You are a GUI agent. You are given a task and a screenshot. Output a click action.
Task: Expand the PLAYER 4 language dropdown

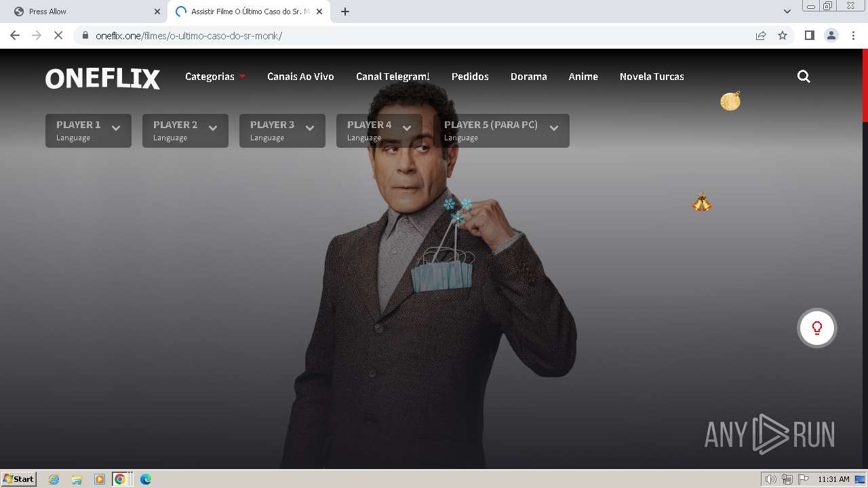click(x=379, y=130)
